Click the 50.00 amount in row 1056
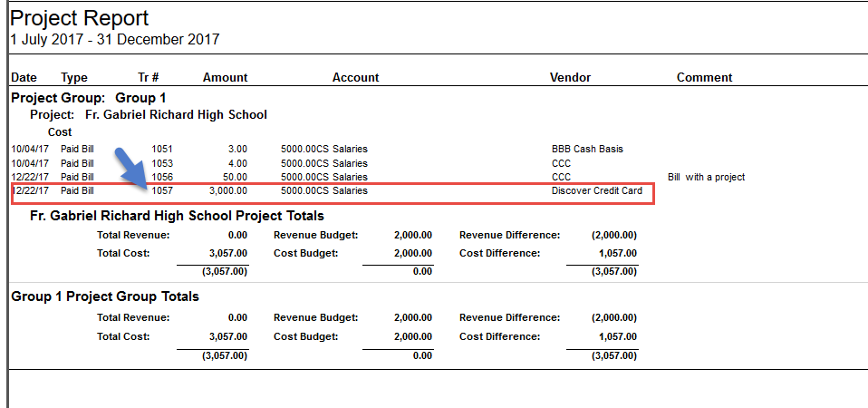The image size is (868, 408). tap(236, 177)
